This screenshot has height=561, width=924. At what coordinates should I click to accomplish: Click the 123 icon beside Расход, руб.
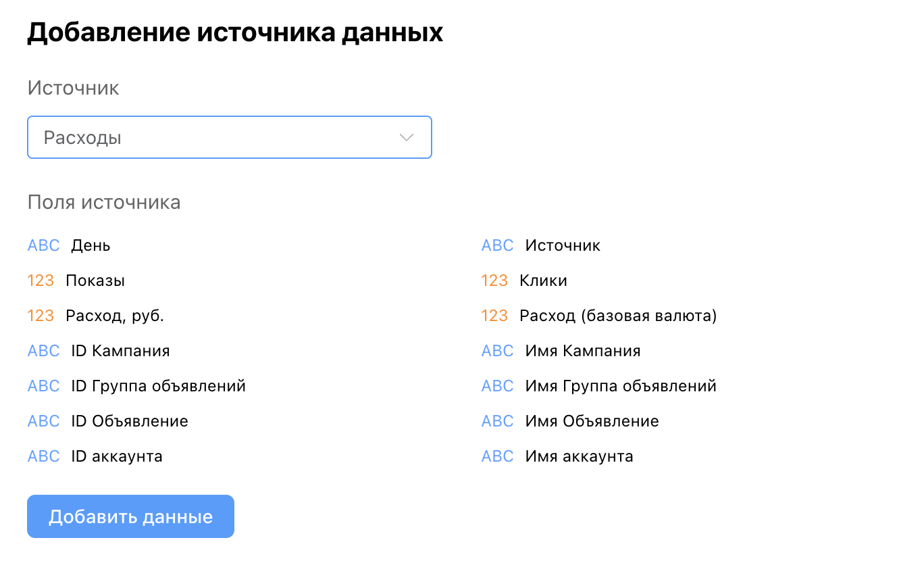point(43,315)
